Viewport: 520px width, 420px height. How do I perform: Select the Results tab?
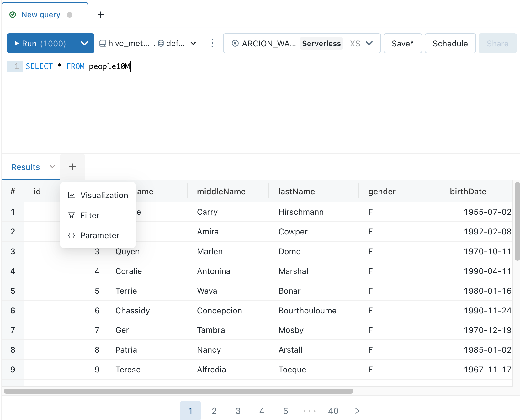click(26, 167)
